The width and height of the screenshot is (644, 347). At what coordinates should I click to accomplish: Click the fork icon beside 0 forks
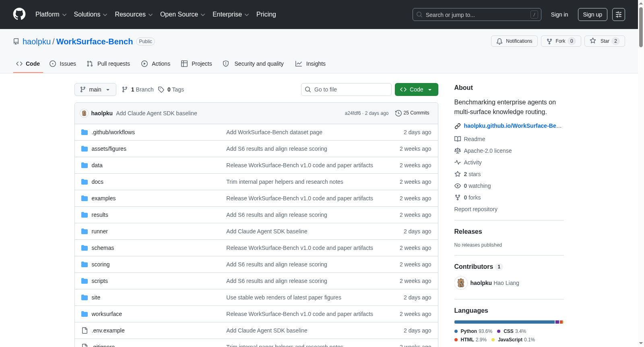pyautogui.click(x=458, y=197)
